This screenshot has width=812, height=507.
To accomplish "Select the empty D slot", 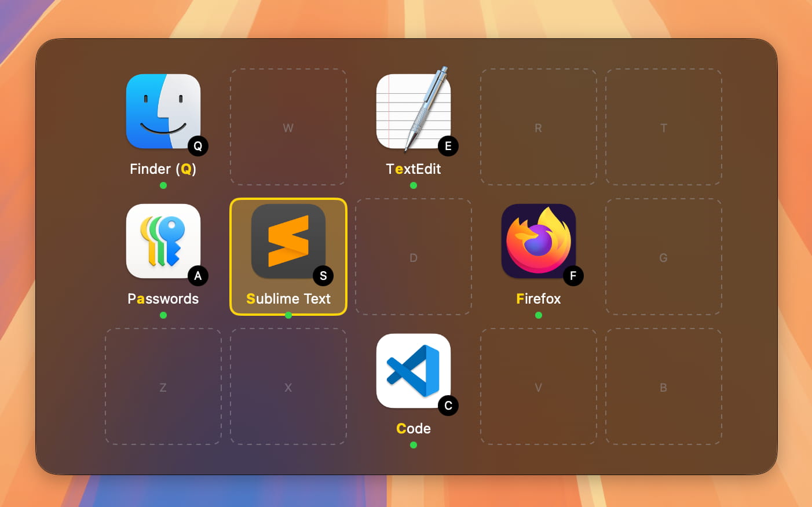I will [x=414, y=257].
